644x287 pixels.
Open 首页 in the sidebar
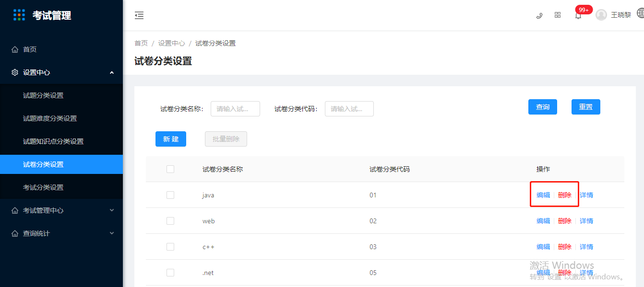click(x=61, y=49)
